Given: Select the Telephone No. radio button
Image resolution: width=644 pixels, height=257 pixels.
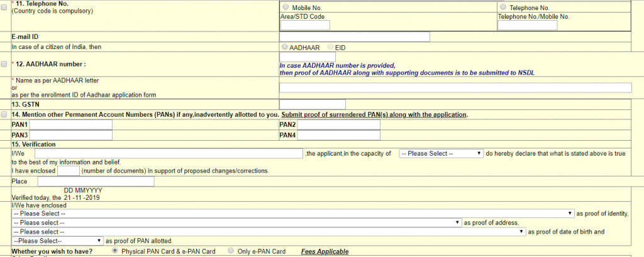Looking at the screenshot, I should pyautogui.click(x=503, y=7).
